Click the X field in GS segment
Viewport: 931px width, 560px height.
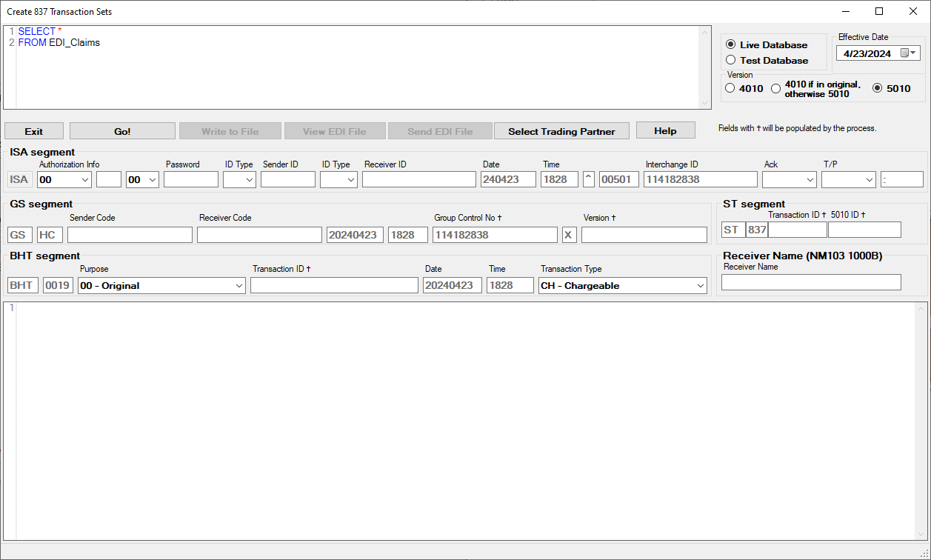[x=569, y=235]
